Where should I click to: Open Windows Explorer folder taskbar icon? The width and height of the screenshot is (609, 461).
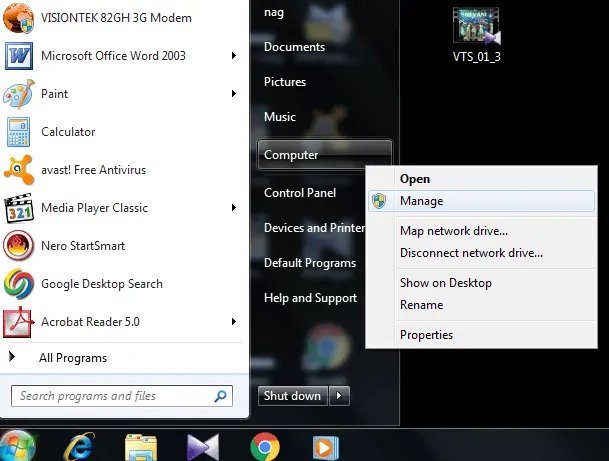[141, 448]
